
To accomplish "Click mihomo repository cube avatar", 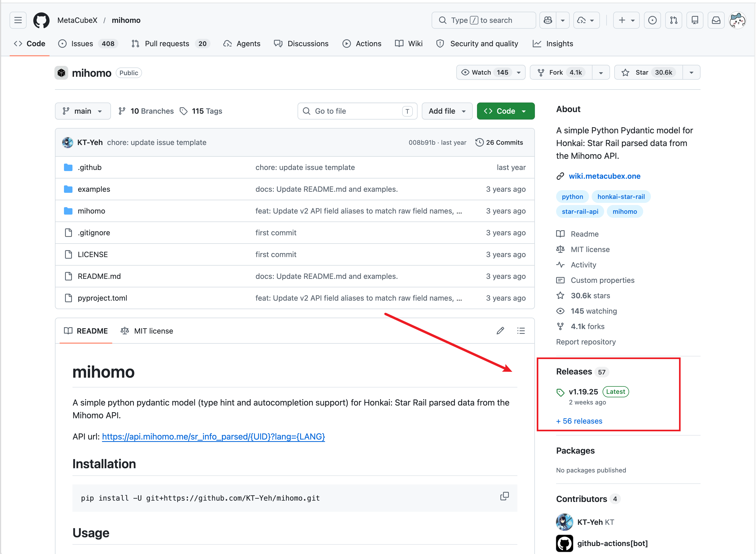I will click(x=61, y=73).
